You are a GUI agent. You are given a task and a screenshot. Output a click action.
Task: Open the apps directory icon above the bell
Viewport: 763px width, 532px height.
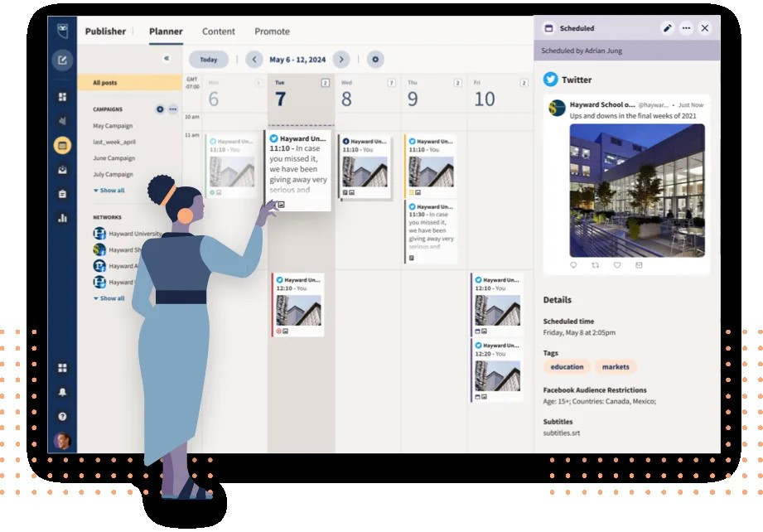tap(62, 368)
